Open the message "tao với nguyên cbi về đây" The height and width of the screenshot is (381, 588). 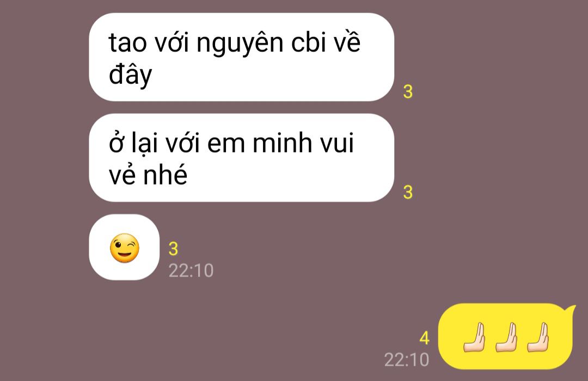(242, 57)
